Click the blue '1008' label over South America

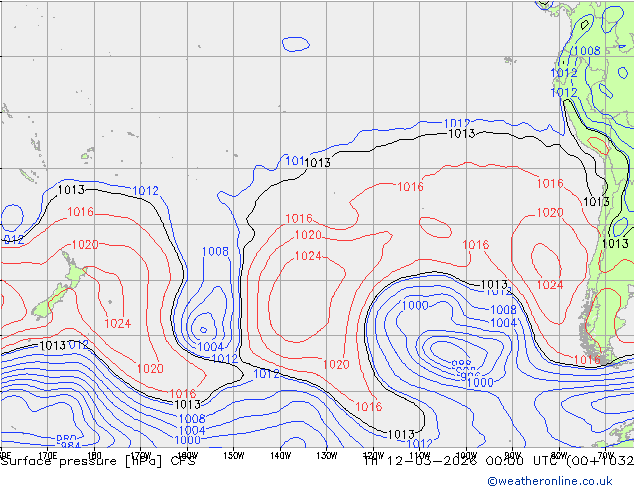587,51
